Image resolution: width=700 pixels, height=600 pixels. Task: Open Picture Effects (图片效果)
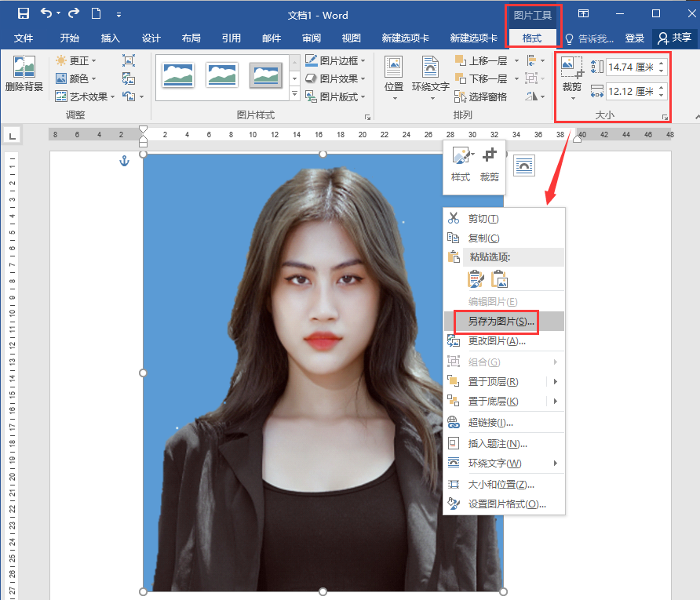coord(333,78)
